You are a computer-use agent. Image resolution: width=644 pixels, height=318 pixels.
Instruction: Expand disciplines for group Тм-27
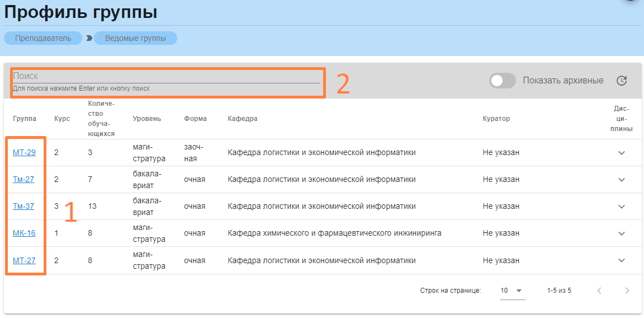coord(622,180)
